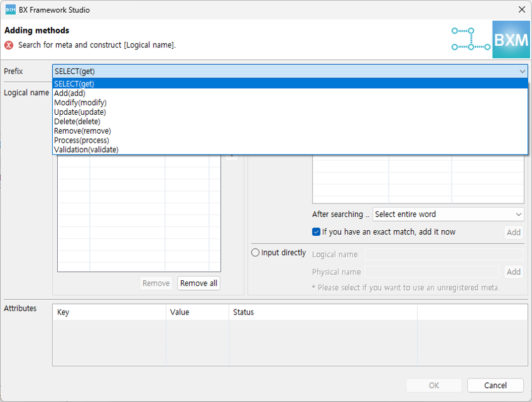
Task: Click the Status column header in Attributes
Action: [243, 312]
